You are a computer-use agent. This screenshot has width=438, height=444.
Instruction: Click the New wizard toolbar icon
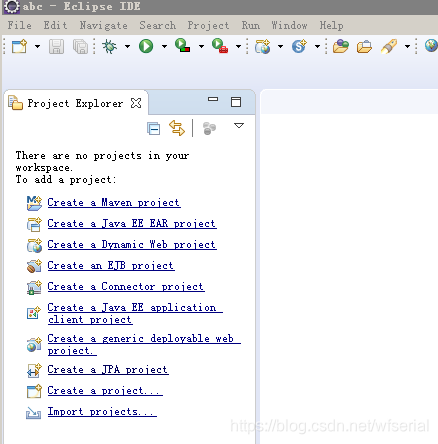point(19,46)
